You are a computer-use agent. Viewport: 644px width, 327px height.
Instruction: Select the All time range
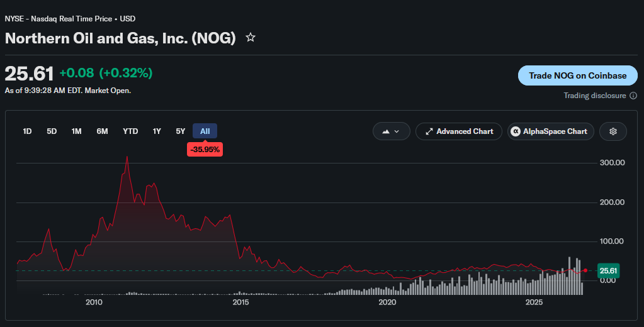[x=205, y=131]
